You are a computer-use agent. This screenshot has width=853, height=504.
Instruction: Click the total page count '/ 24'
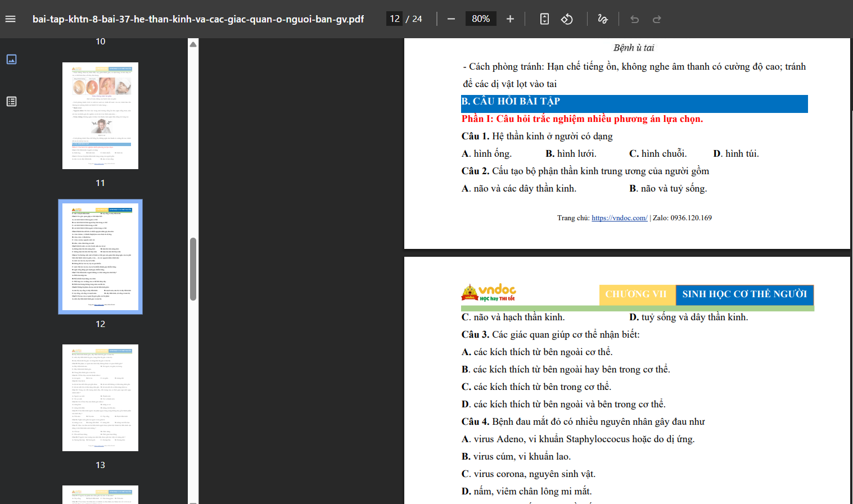pos(414,19)
